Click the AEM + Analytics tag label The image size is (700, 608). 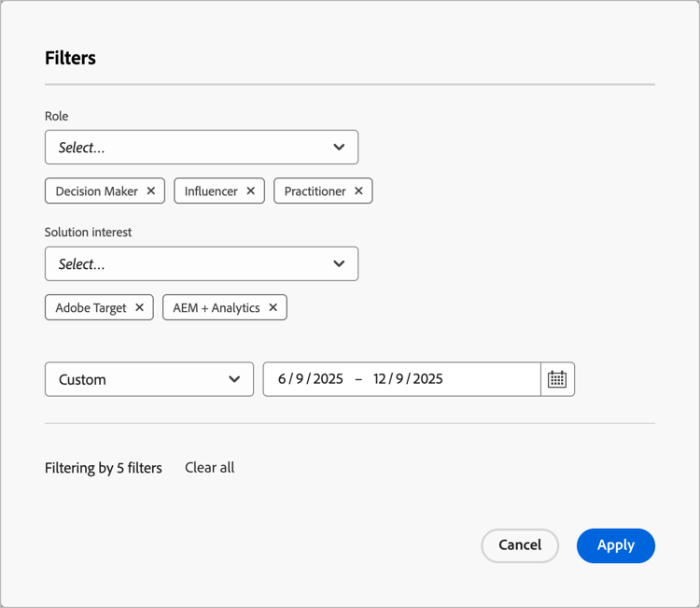pyautogui.click(x=216, y=307)
